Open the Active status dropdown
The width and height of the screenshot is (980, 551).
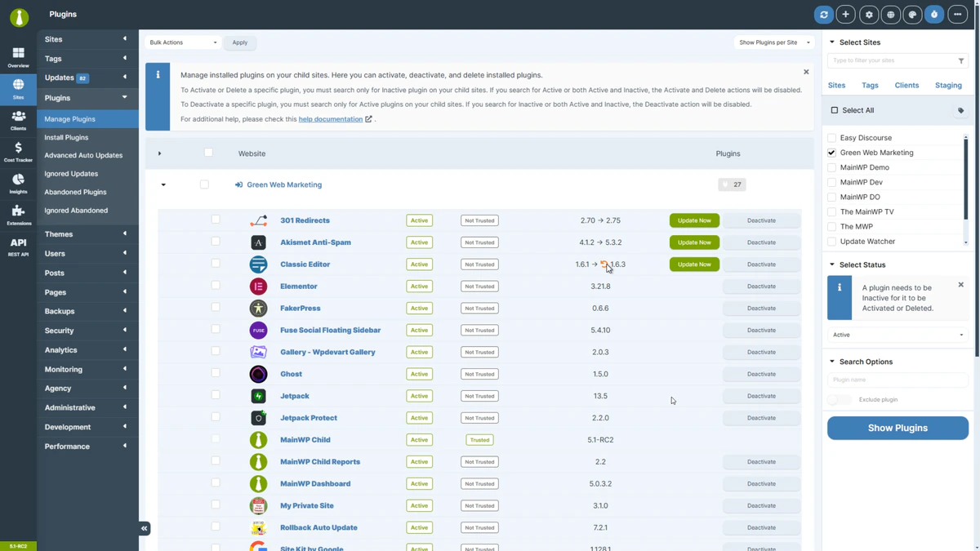coord(898,335)
